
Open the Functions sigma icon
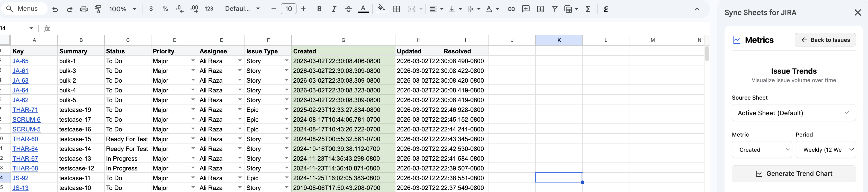588,9
